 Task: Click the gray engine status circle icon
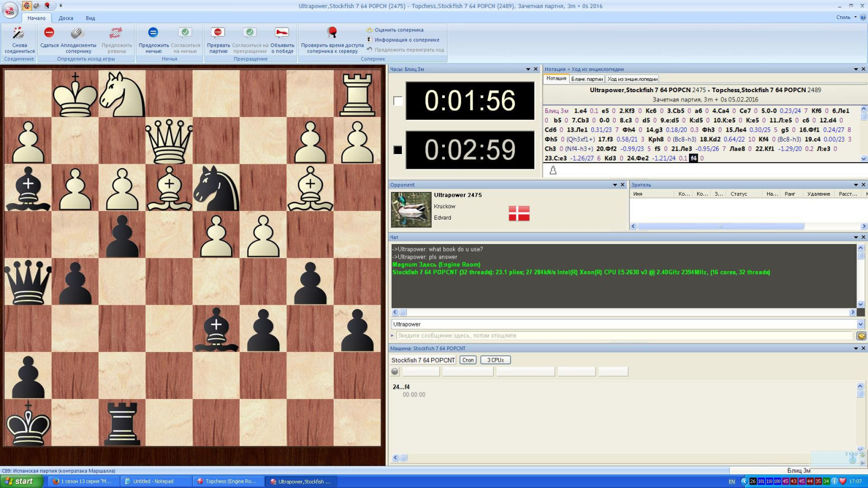(x=395, y=371)
